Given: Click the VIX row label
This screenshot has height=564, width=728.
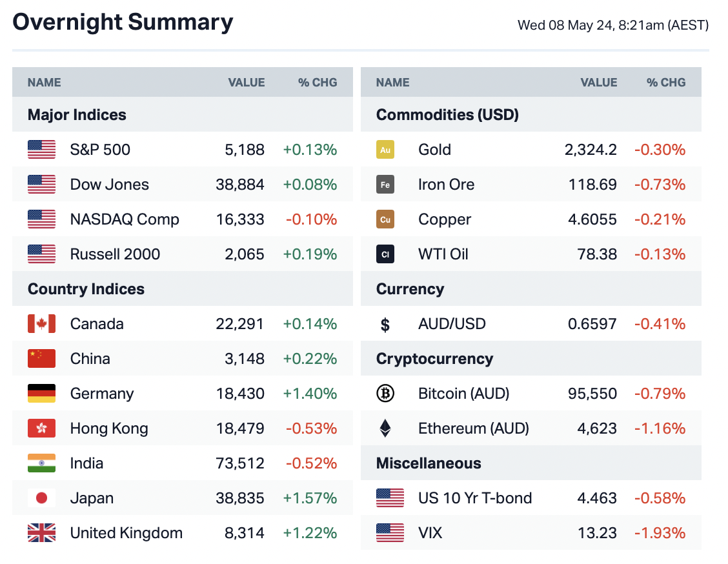Looking at the screenshot, I should tap(430, 533).
